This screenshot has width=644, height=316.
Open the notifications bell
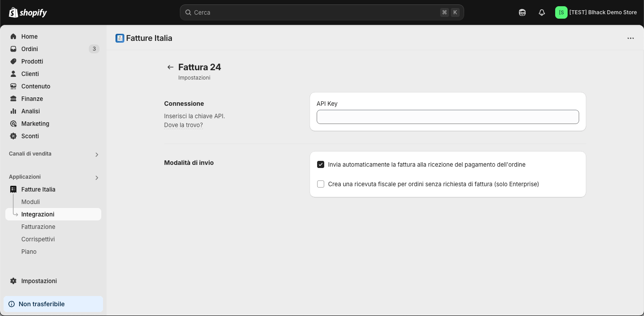coord(542,12)
